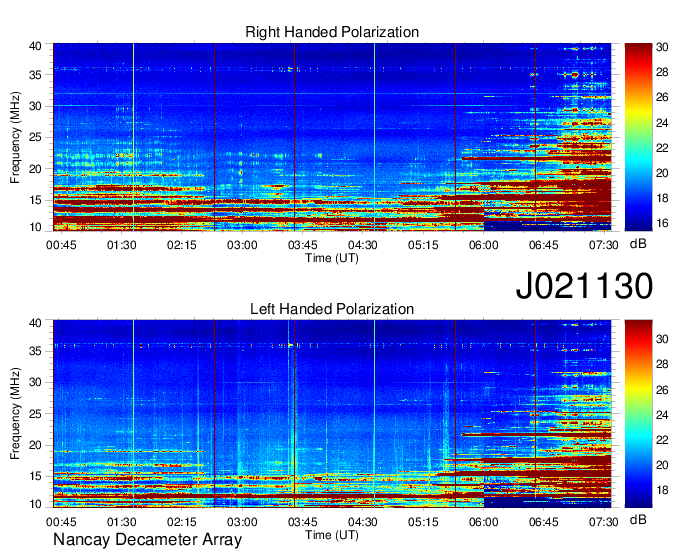Click the 10 frequency tick on lower plot
The height and width of the screenshot is (552, 680).
pos(36,504)
